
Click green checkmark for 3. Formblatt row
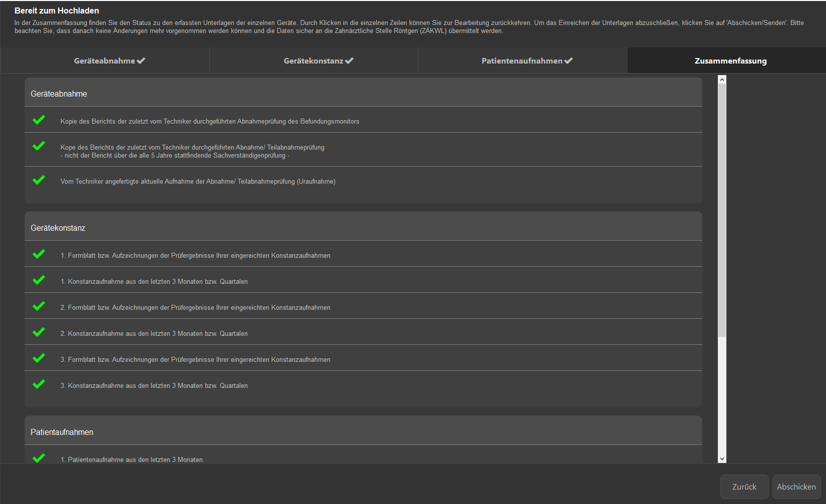click(x=39, y=358)
